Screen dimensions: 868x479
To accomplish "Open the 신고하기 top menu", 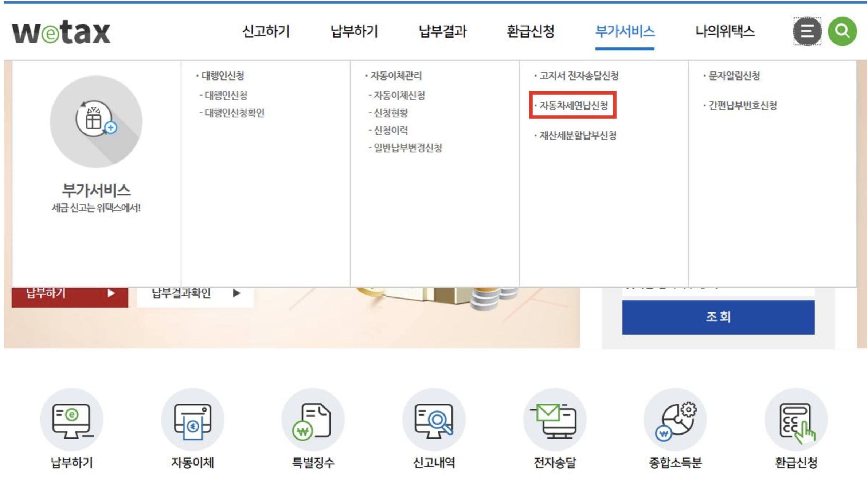I will pyautogui.click(x=266, y=31).
